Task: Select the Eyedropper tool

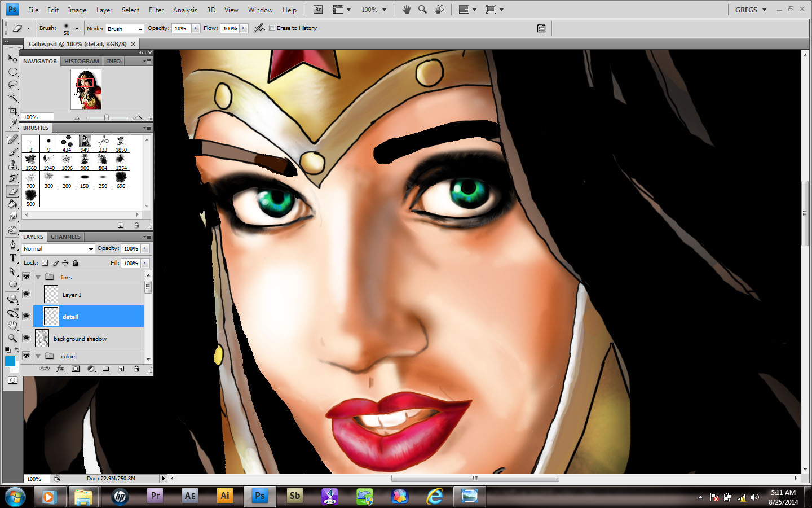Action: pos(12,124)
